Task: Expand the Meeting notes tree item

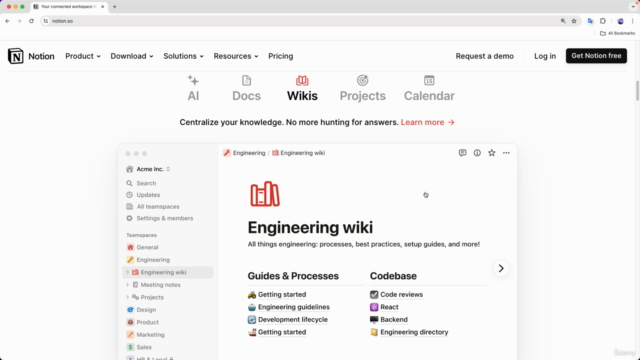Action: click(x=127, y=284)
